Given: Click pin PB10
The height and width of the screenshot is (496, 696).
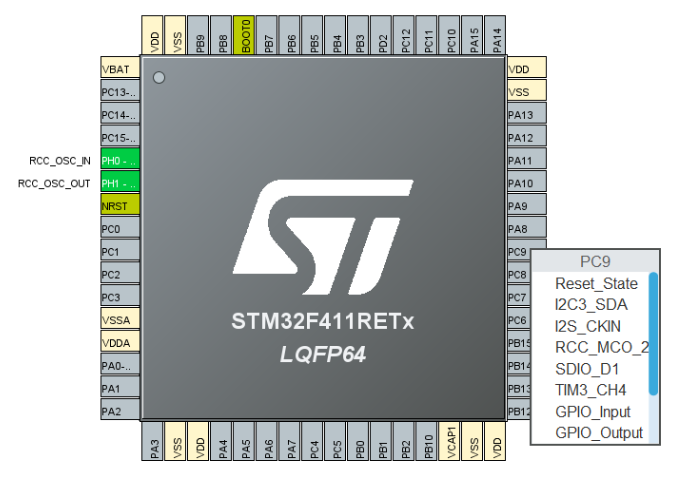Looking at the screenshot, I should click(x=427, y=441).
